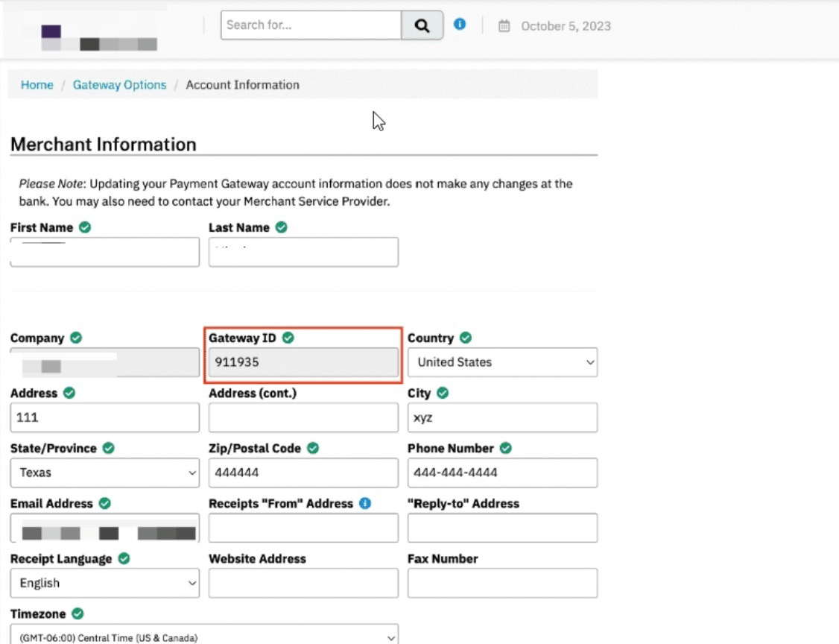The image size is (839, 644).
Task: Expand the State/Province dropdown set to Texas
Action: point(104,473)
